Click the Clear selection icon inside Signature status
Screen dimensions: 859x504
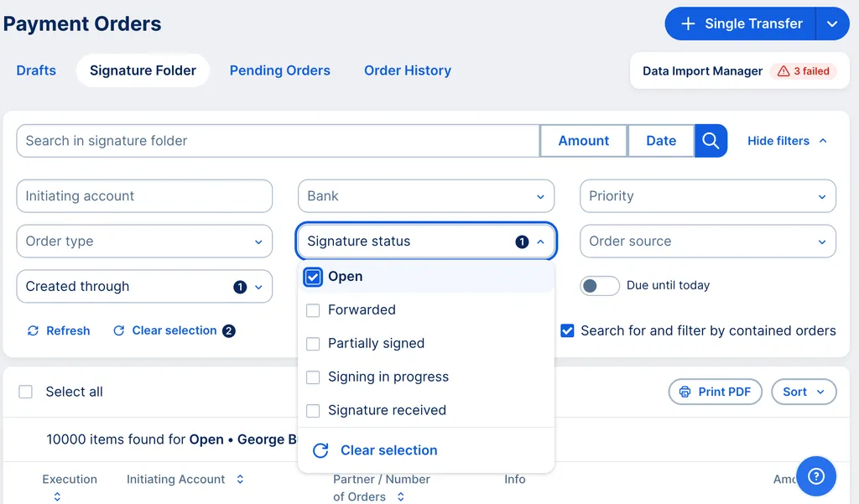(x=320, y=450)
